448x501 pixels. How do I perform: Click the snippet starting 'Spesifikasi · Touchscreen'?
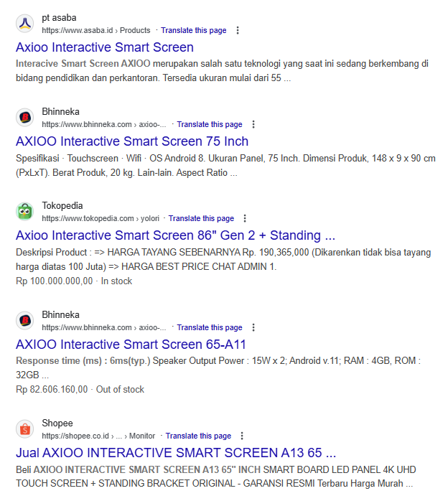click(x=225, y=166)
